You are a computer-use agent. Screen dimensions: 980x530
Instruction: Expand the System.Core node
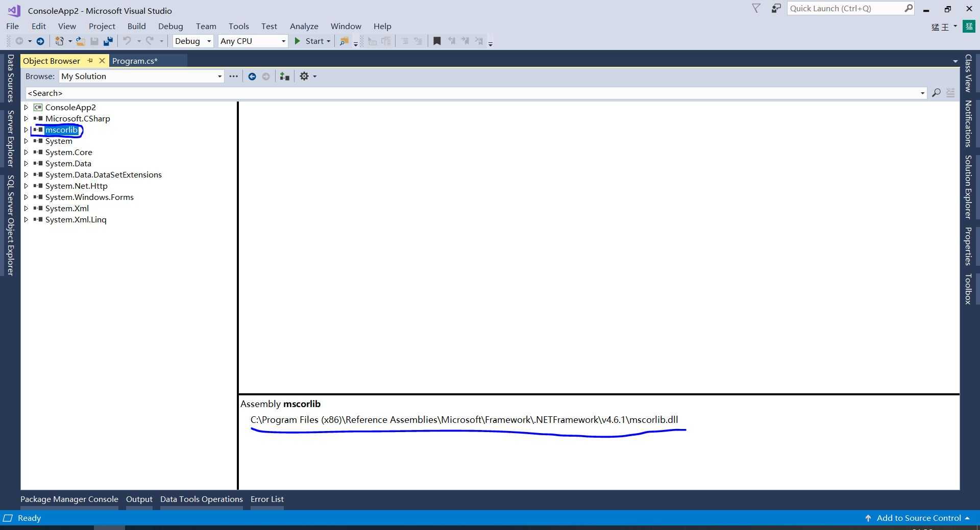point(26,152)
